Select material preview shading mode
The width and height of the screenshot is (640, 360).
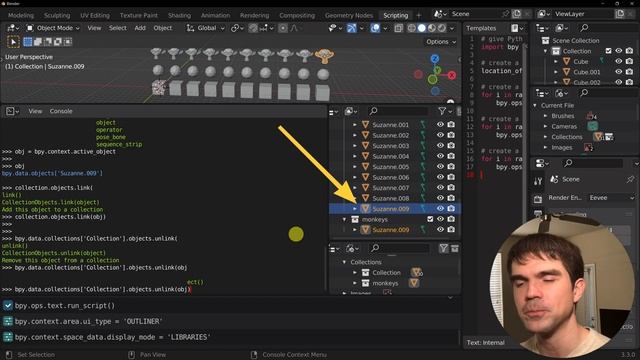[x=432, y=28]
